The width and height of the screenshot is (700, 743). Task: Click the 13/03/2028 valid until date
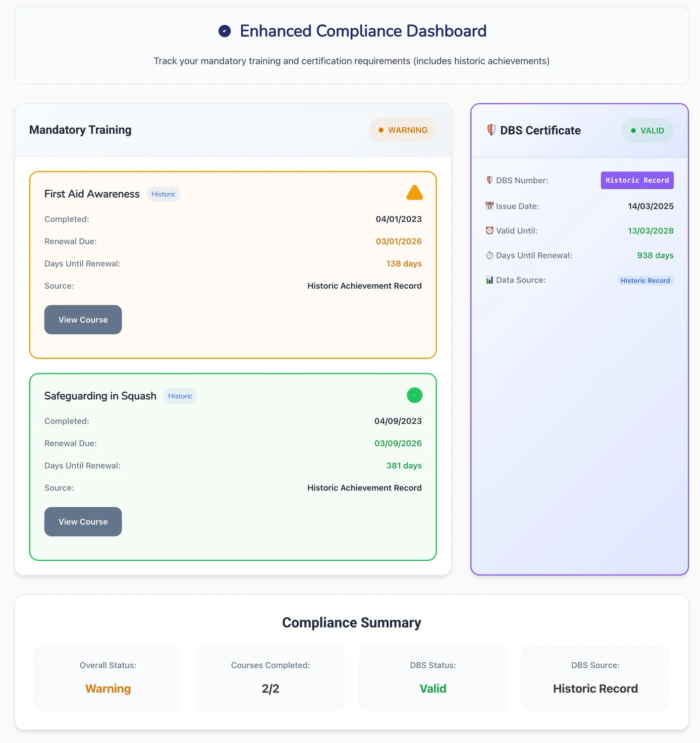tap(651, 231)
